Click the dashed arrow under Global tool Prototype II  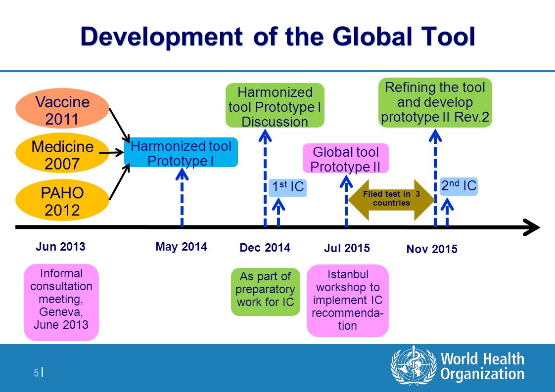[x=346, y=201]
